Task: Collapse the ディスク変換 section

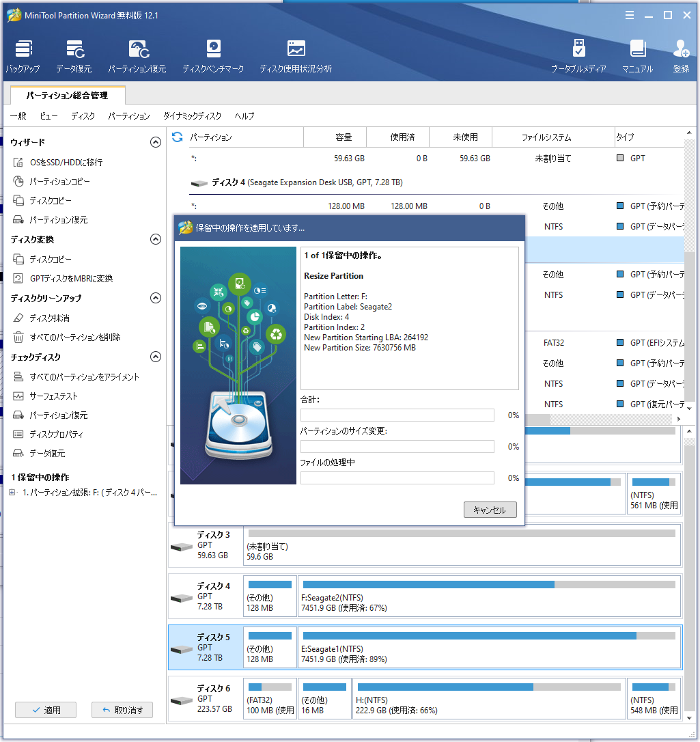Action: pos(156,239)
